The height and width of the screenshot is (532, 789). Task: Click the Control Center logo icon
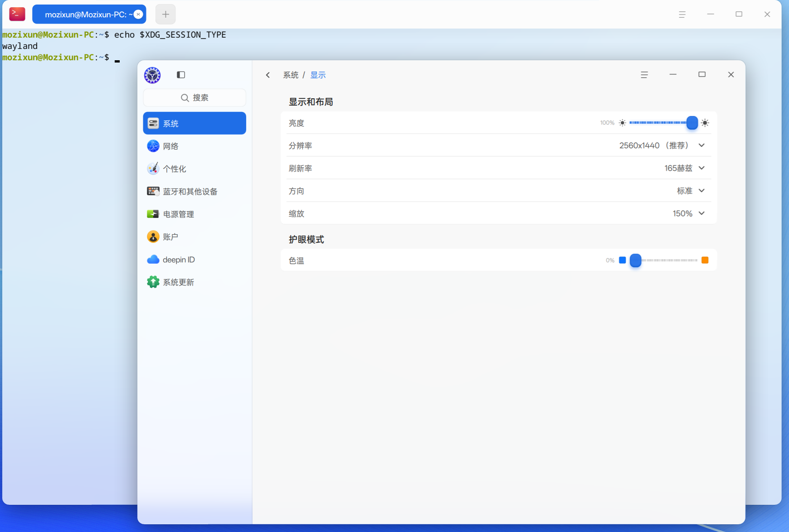coord(152,75)
